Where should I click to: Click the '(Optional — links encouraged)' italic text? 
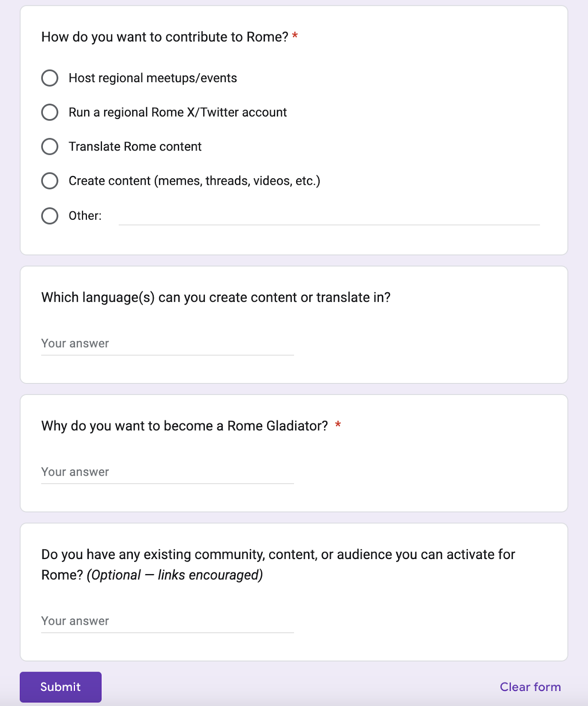pyautogui.click(x=175, y=575)
